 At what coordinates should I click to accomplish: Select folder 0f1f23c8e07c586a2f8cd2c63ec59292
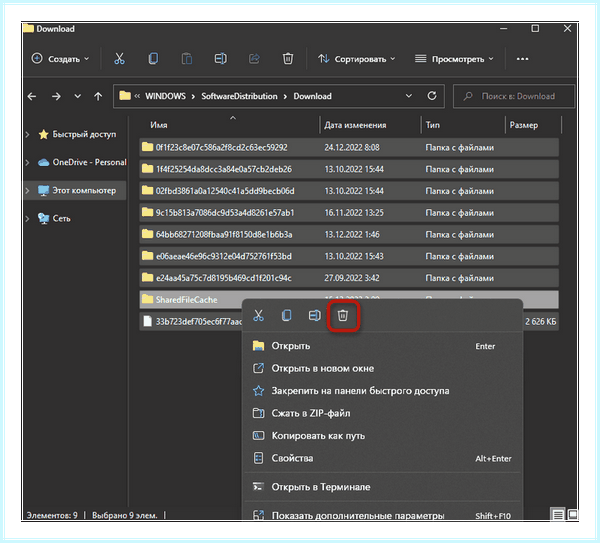(349, 147)
